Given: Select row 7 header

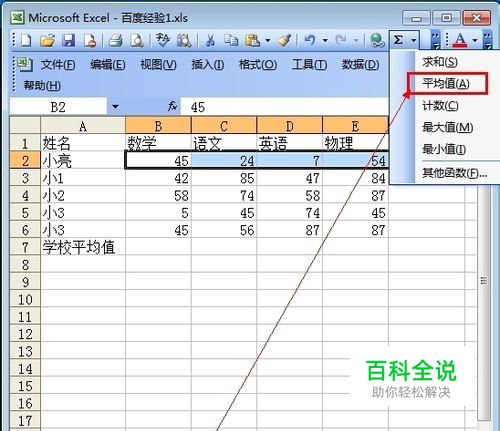Looking at the screenshot, I should pyautogui.click(x=25, y=247).
